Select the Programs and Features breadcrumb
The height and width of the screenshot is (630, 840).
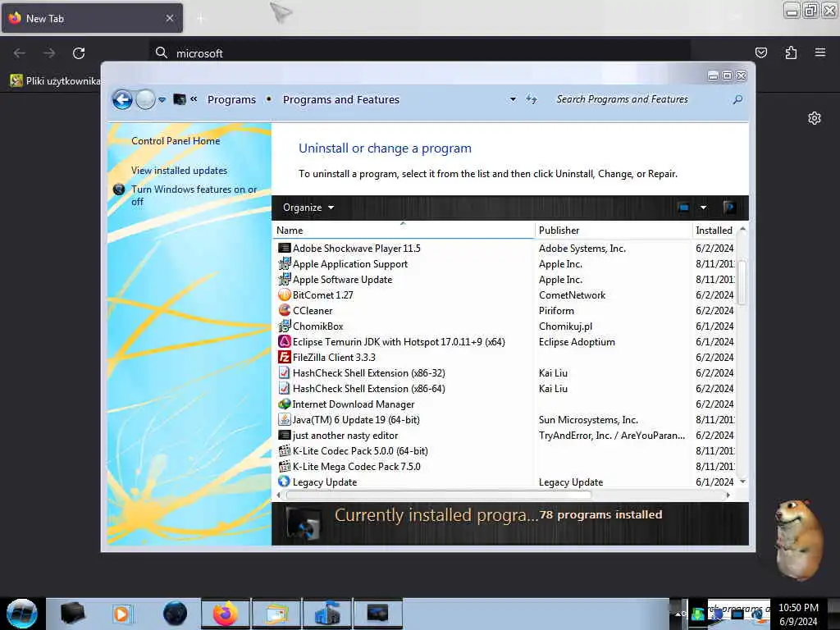(x=341, y=99)
